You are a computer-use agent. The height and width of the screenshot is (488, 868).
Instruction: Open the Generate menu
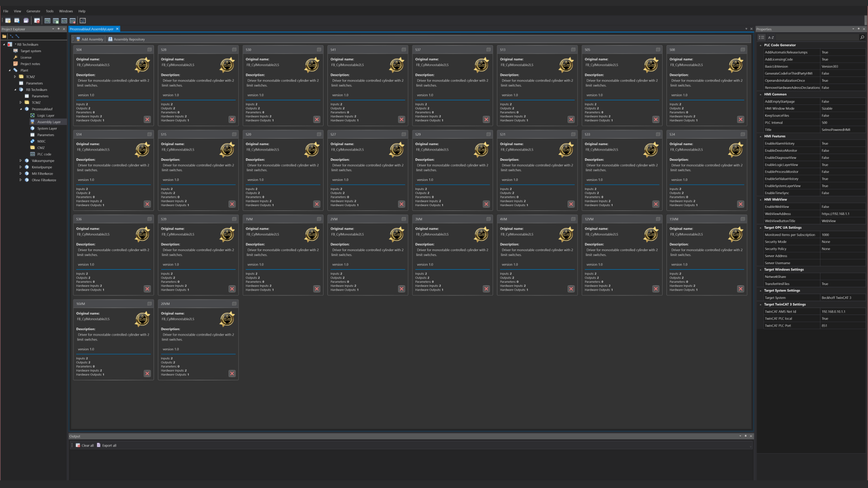tap(33, 11)
